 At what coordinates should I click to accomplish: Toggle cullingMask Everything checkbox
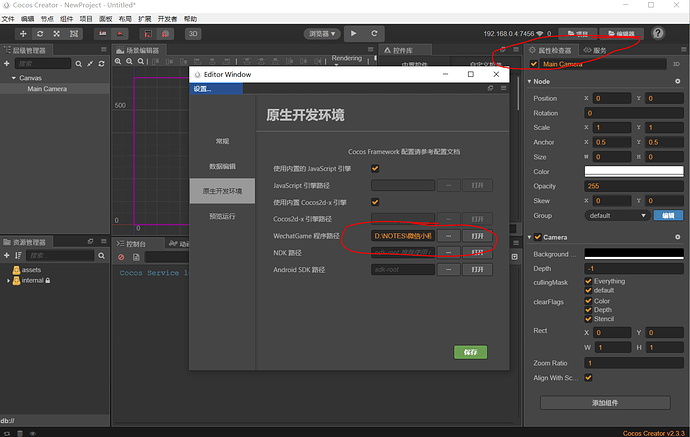click(x=588, y=281)
